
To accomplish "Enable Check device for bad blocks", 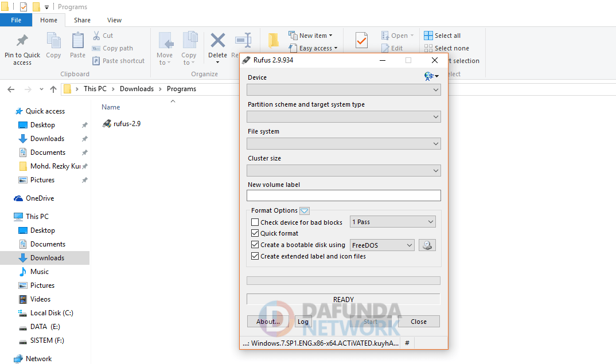I will pyautogui.click(x=255, y=222).
